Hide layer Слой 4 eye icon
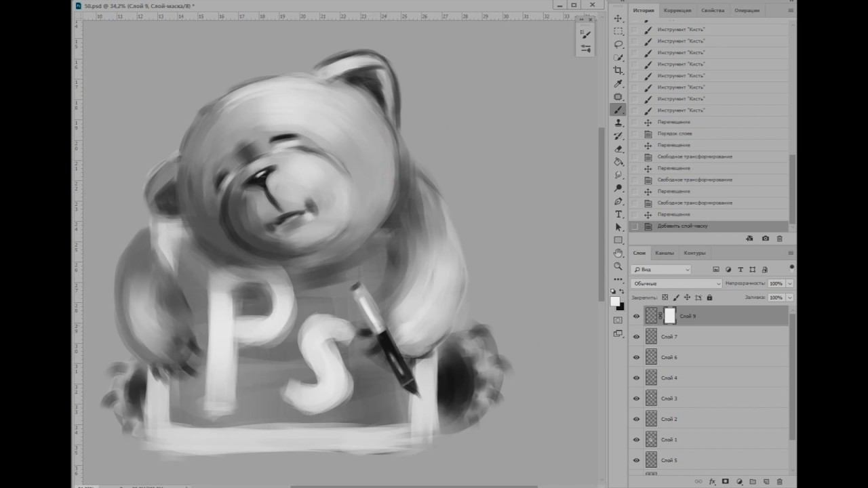Viewport: 868px width, 488px height. point(636,378)
